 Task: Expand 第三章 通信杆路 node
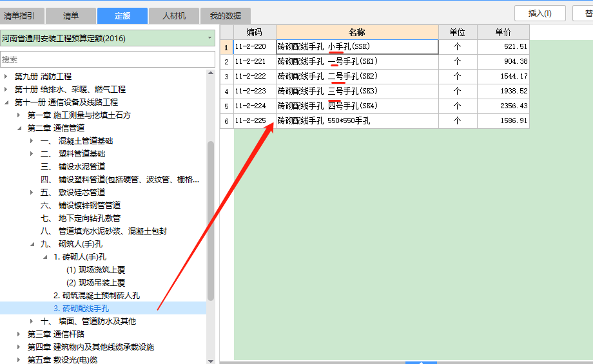(x=19, y=334)
